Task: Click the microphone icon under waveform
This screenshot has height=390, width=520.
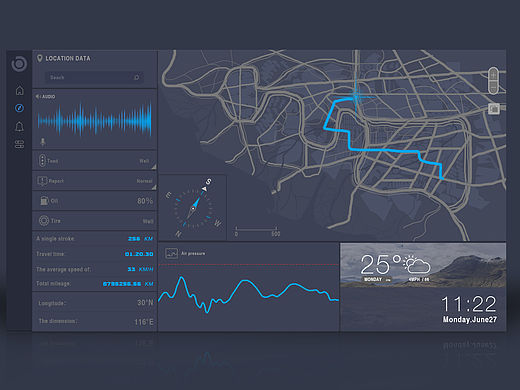Action: coord(43,142)
